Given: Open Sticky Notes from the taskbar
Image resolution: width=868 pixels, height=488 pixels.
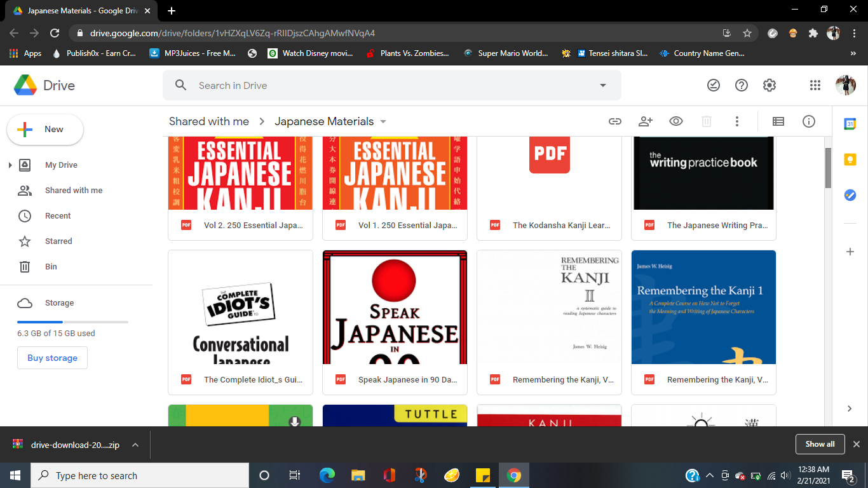Looking at the screenshot, I should [483, 475].
